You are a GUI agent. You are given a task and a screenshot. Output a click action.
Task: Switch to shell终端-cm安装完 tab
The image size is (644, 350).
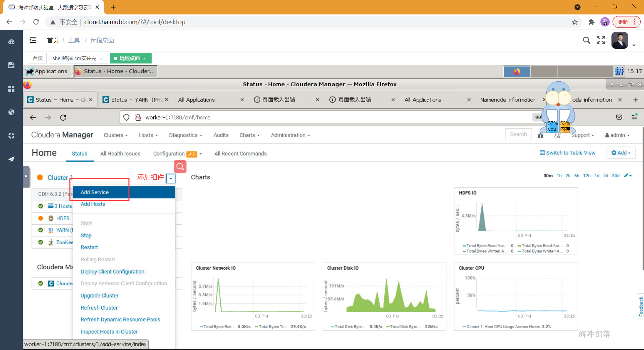coord(74,58)
